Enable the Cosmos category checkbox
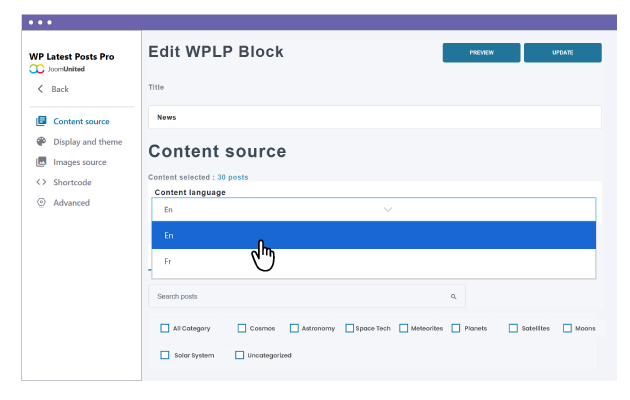 (x=242, y=328)
